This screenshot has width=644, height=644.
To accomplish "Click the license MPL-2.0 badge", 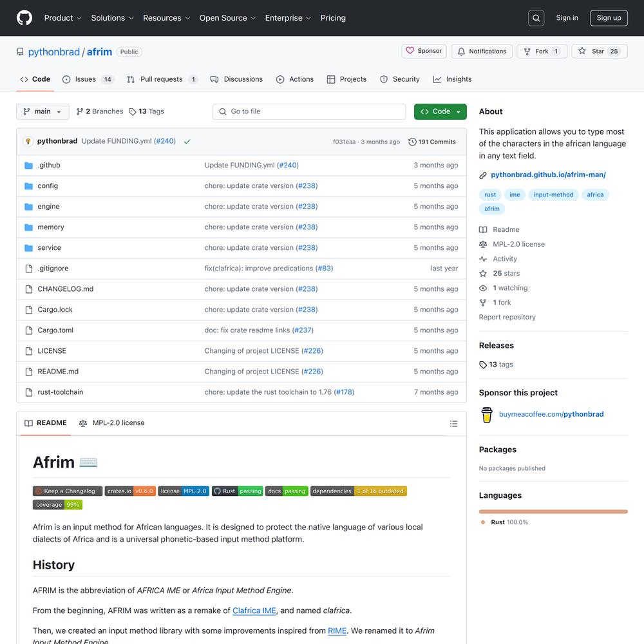I will [184, 491].
